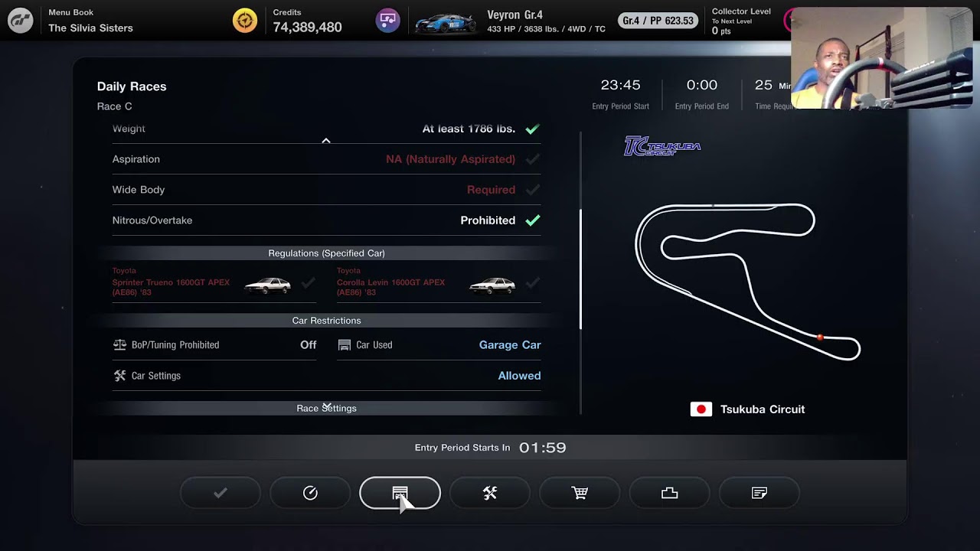
Task: Click the Menu Book Silvia Sisters entry
Action: [90, 21]
